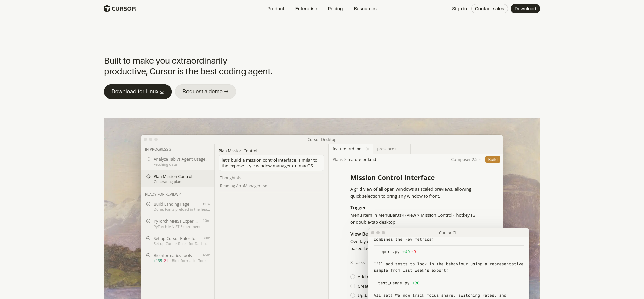Open Set up Cursor Rules review item

pos(178,241)
